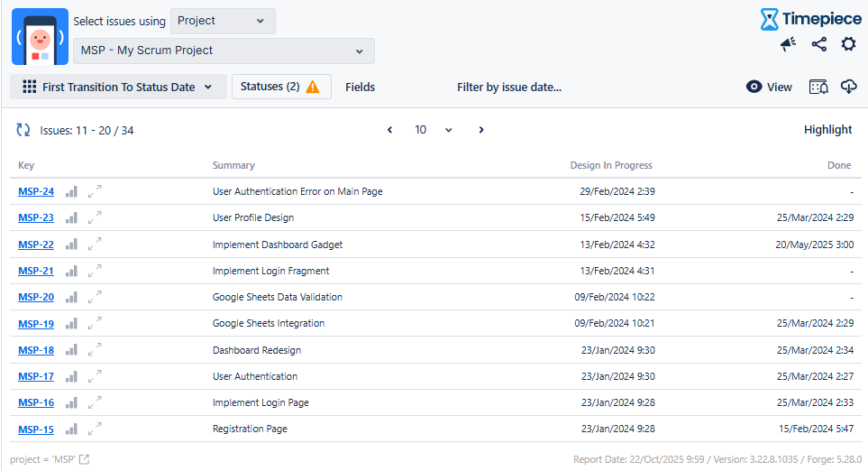The width and height of the screenshot is (868, 471).
Task: Open the Project selection type dropdown
Action: pyautogui.click(x=223, y=21)
